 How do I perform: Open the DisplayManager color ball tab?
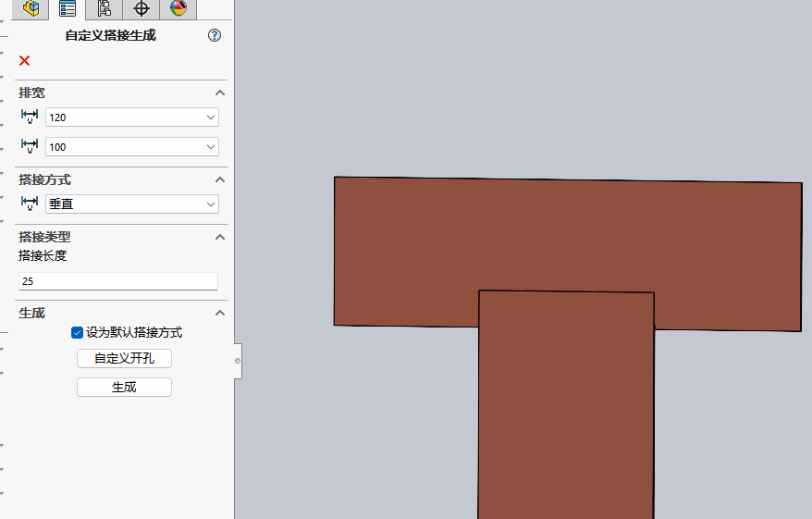[x=178, y=9]
